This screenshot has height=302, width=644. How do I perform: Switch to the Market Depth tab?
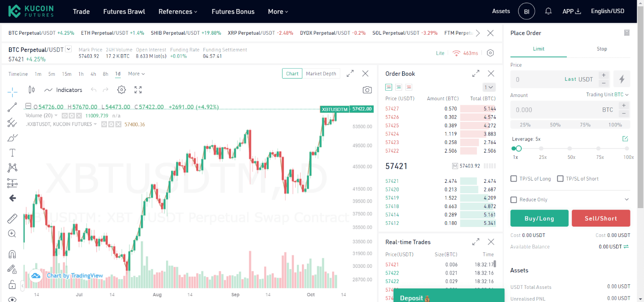(321, 74)
